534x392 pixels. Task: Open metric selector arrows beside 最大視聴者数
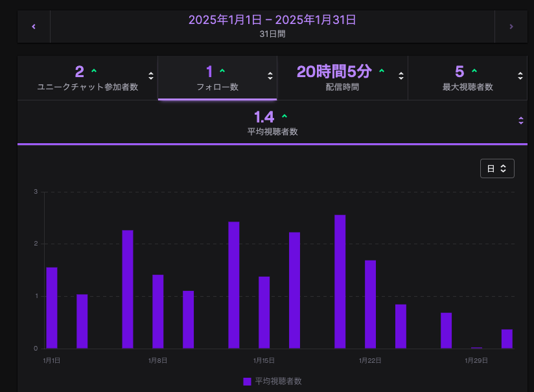point(520,76)
